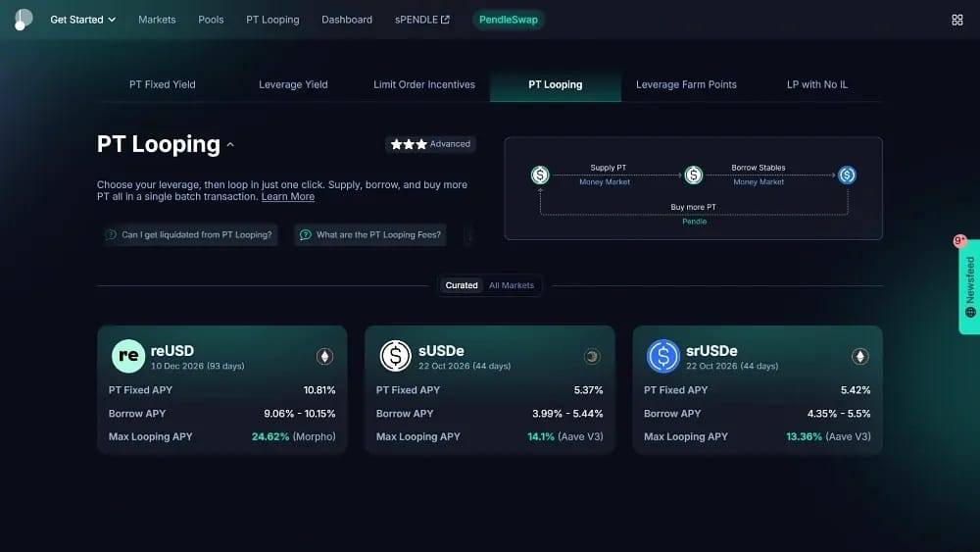Image resolution: width=980 pixels, height=552 pixels.
Task: Open the Newsfeed side panel
Action: (969, 287)
